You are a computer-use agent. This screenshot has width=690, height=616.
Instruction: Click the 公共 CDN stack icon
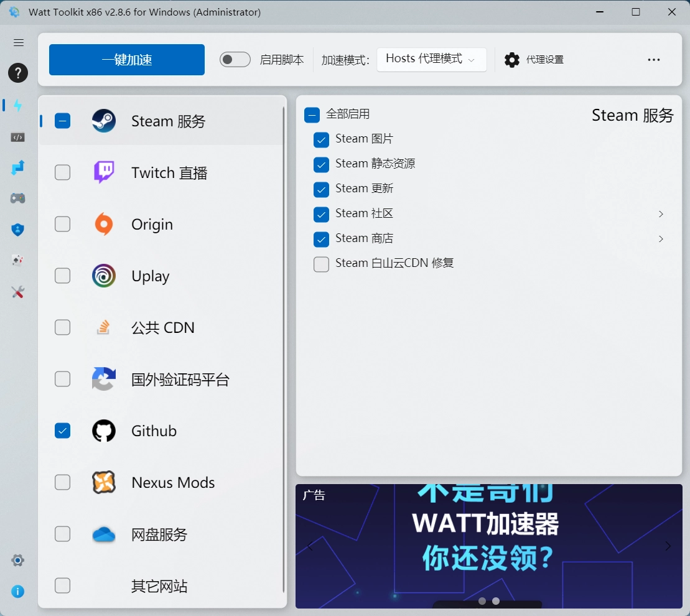pyautogui.click(x=103, y=327)
